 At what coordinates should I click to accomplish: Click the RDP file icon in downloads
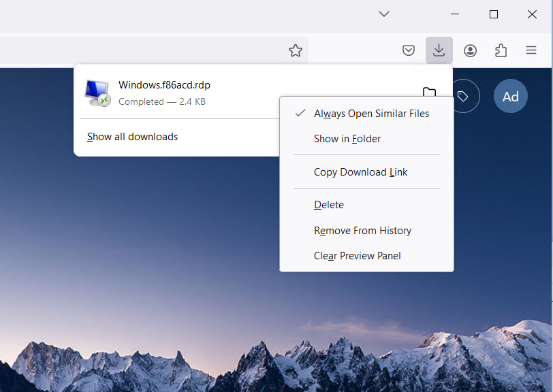(97, 93)
